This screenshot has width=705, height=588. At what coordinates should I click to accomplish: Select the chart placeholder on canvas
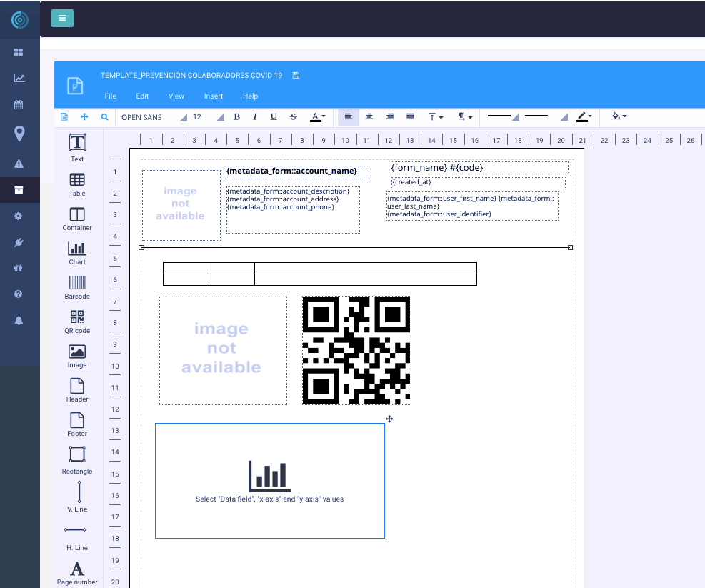(270, 481)
